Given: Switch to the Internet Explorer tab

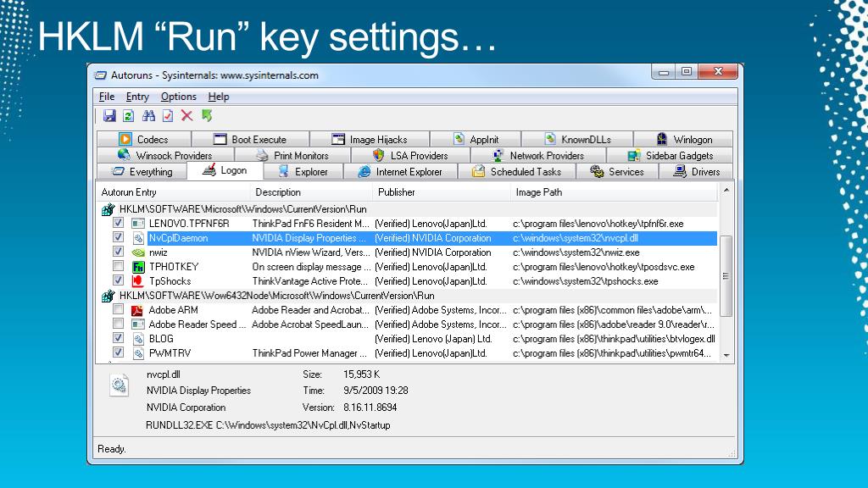Looking at the screenshot, I should pos(400,171).
